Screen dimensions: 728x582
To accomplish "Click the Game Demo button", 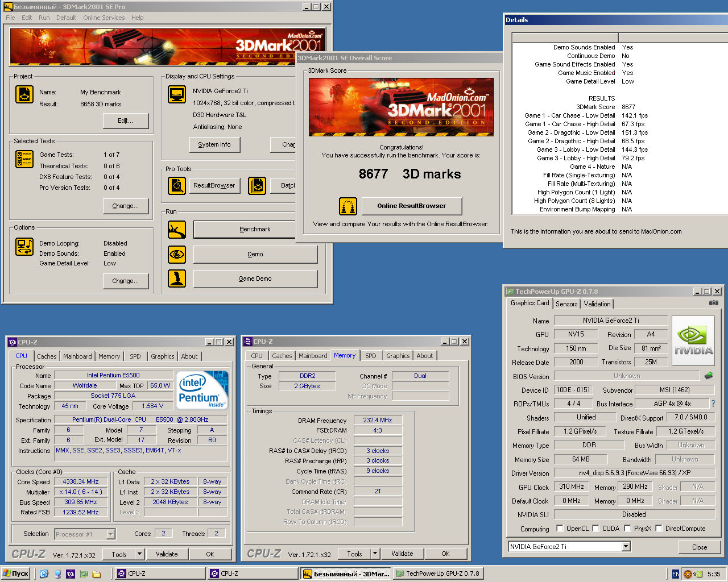I will (255, 278).
